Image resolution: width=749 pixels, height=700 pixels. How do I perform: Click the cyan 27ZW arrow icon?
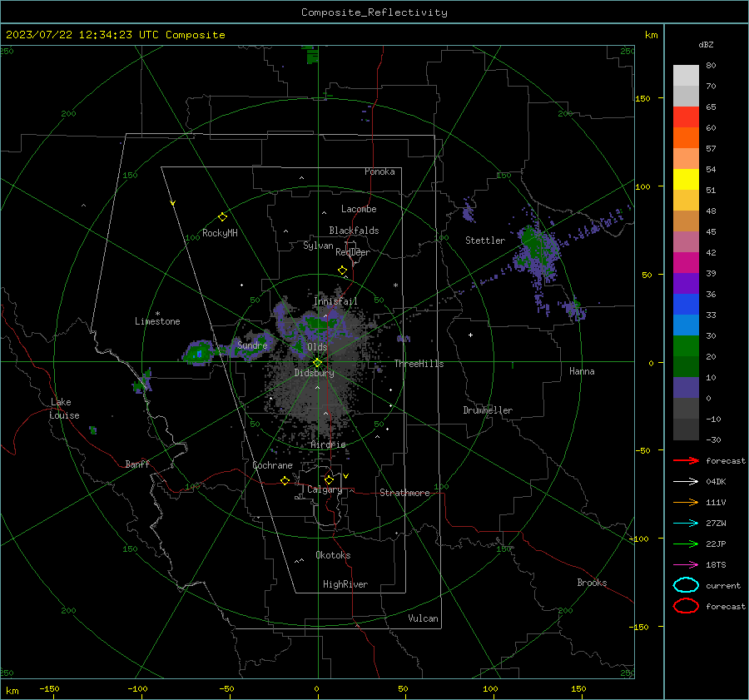686,524
